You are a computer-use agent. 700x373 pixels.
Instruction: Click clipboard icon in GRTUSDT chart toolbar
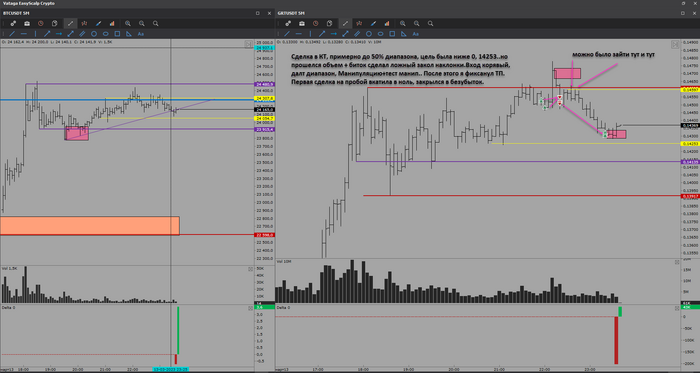pos(329,23)
